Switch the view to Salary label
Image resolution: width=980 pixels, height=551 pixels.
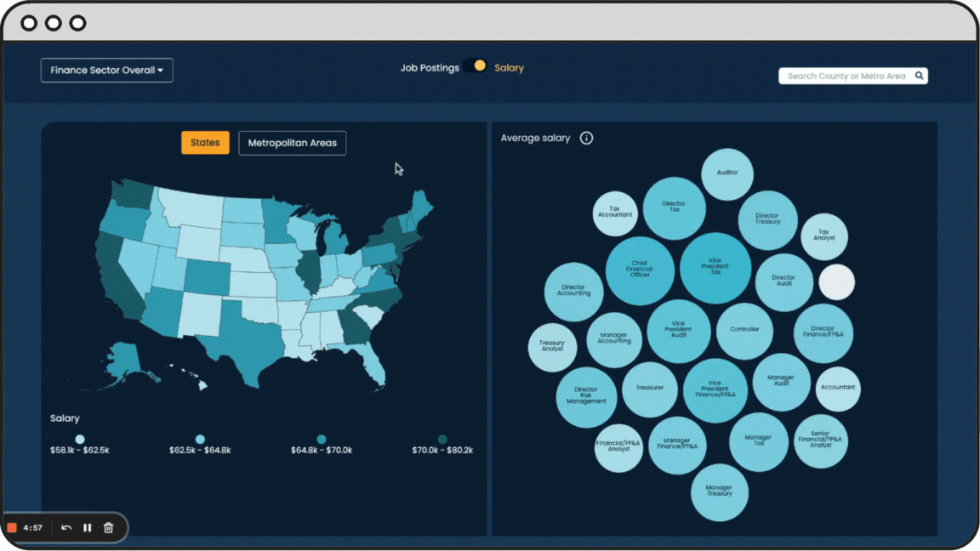coord(509,68)
